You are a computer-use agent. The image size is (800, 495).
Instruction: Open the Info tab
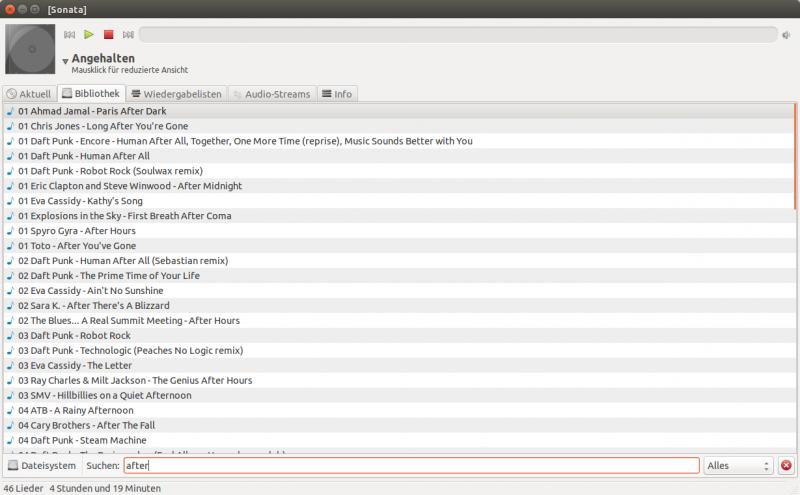pos(337,94)
